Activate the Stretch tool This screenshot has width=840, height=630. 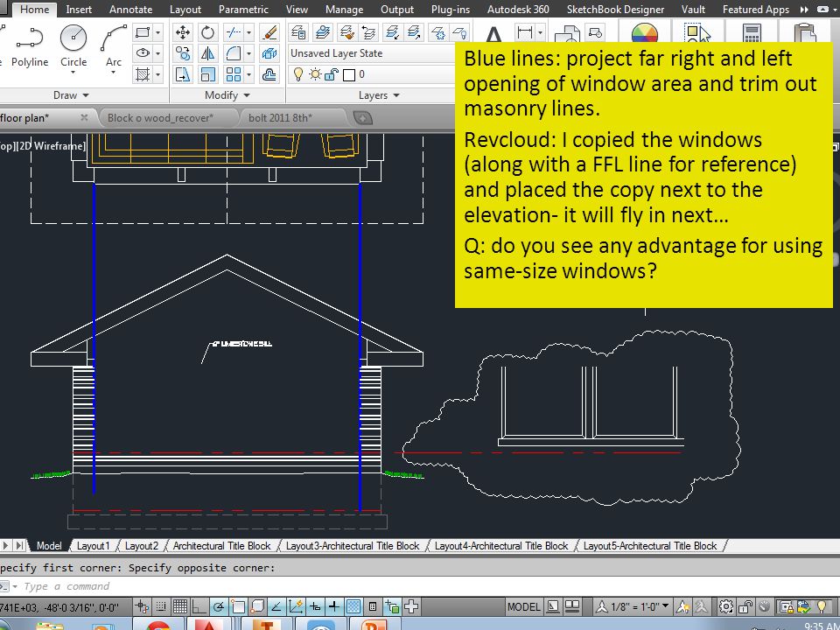tap(183, 73)
